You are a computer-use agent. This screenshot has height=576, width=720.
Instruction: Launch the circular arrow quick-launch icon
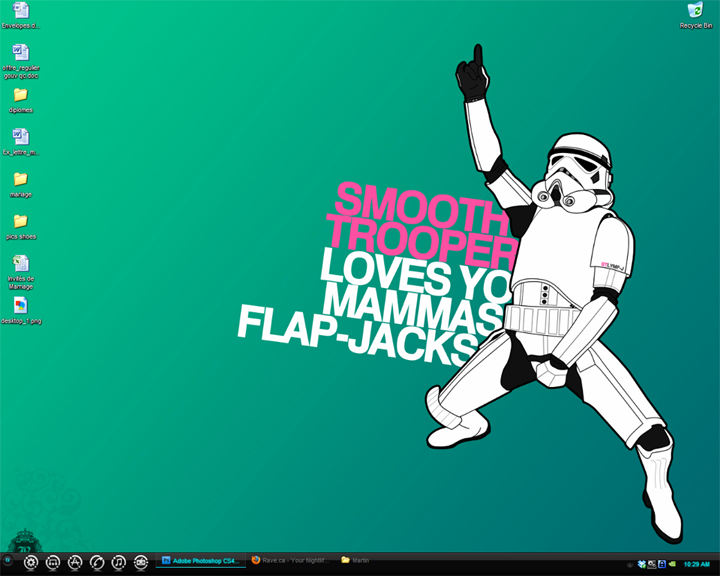tap(97, 562)
